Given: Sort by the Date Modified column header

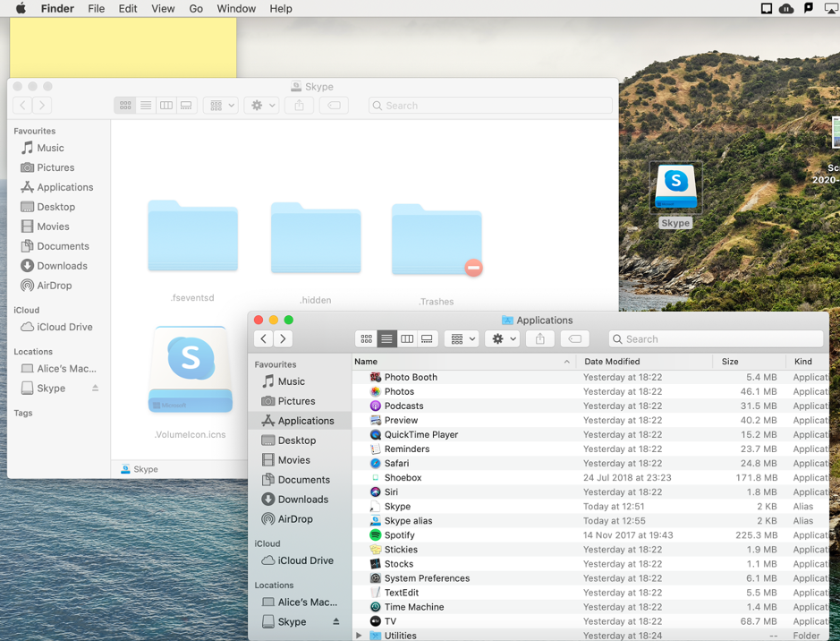Looking at the screenshot, I should tap(612, 362).
